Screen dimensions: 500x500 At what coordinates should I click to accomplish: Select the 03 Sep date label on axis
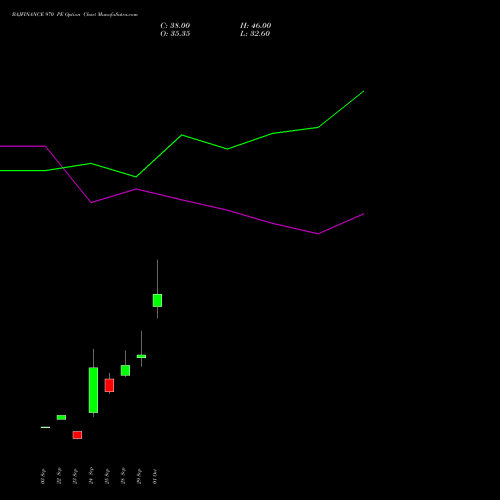(43, 476)
